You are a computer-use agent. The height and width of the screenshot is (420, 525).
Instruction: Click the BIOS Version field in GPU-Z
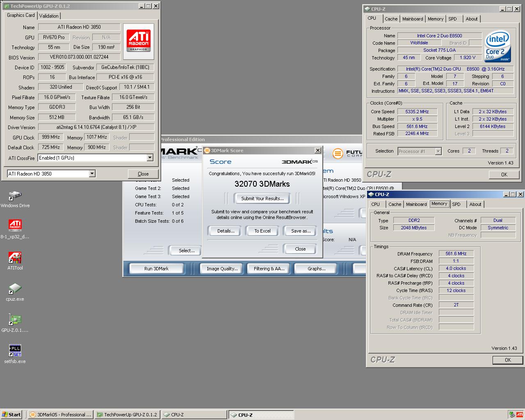click(x=79, y=57)
